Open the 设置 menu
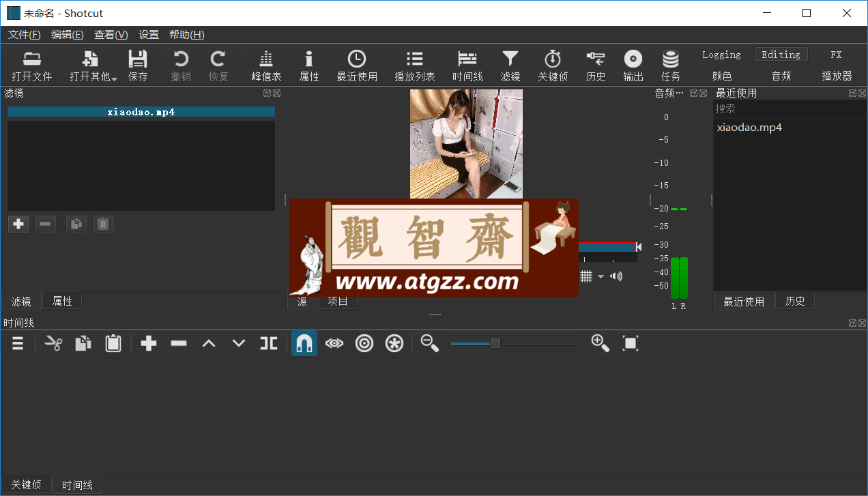 click(149, 35)
